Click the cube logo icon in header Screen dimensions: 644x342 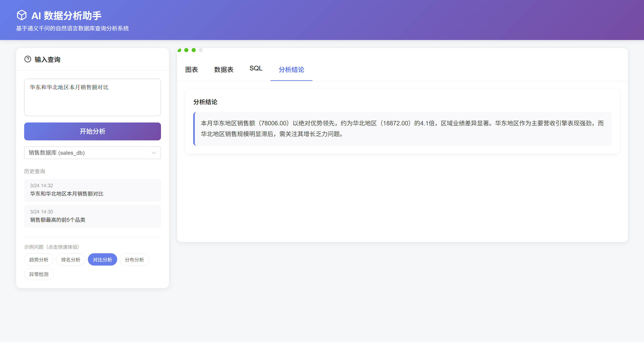tap(22, 15)
